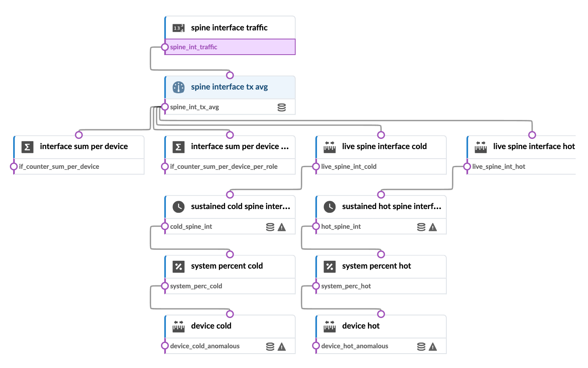Screen dimensions: 588x368
Task: Select the live spine interface hot node
Action: tap(533, 147)
